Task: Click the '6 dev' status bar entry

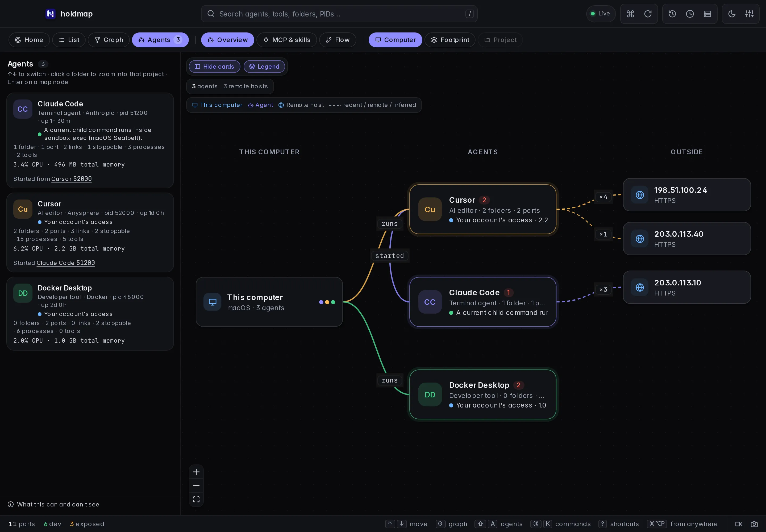Action: [53, 524]
